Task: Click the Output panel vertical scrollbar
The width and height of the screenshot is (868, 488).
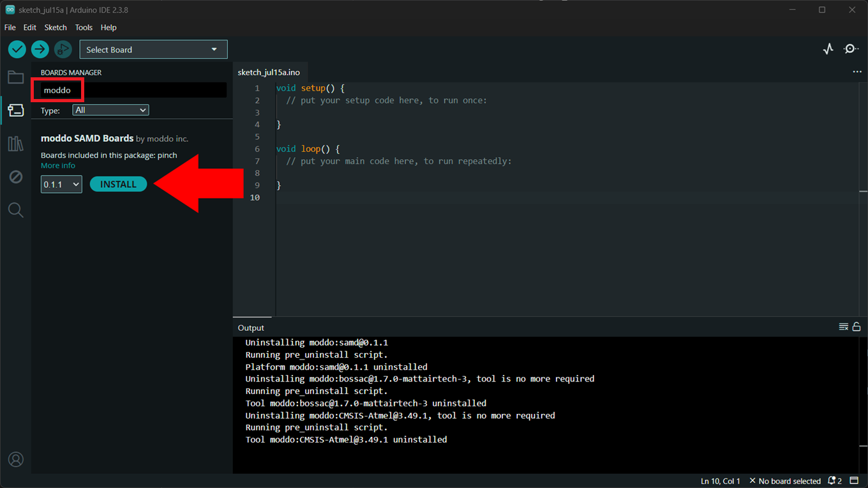Action: click(864, 404)
